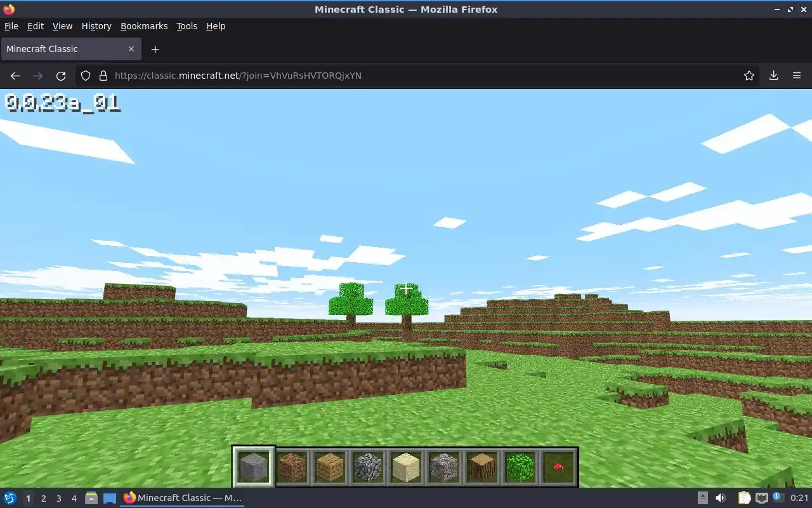
Task: Minimize the Firefox window
Action: click(777, 10)
